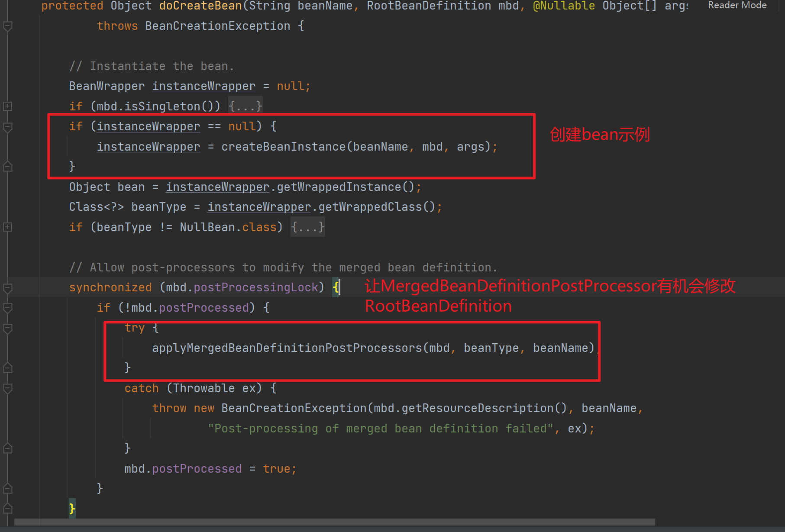
Task: Expand the {...} placeholder after NullBean.class
Action: (308, 227)
